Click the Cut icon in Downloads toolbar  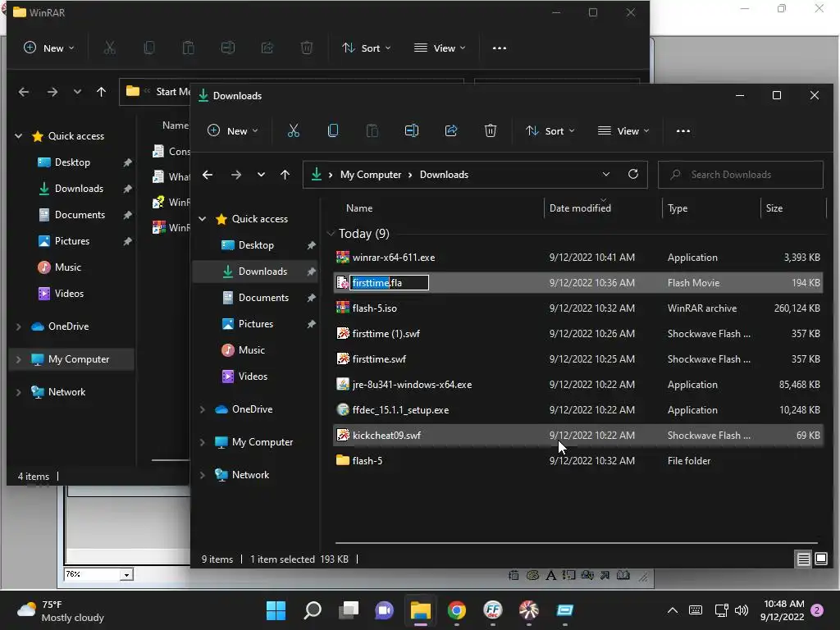[x=293, y=130]
